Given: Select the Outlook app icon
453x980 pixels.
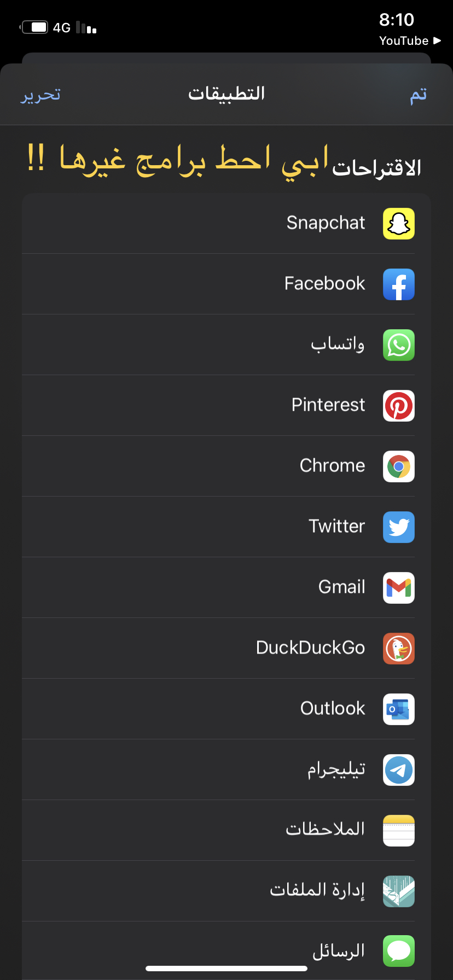Looking at the screenshot, I should [x=399, y=709].
